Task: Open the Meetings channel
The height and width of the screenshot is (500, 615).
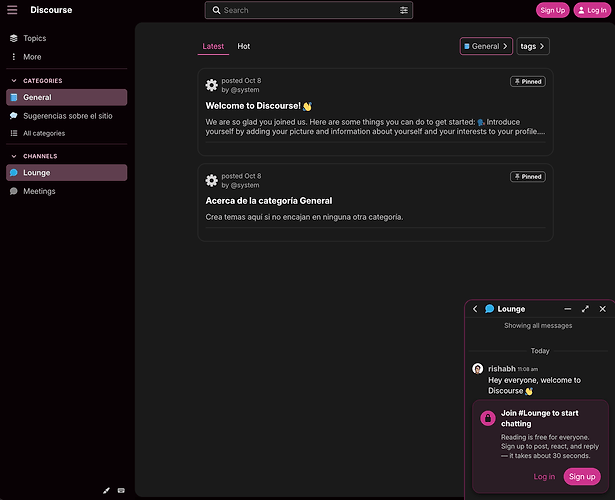Action: 67,191
